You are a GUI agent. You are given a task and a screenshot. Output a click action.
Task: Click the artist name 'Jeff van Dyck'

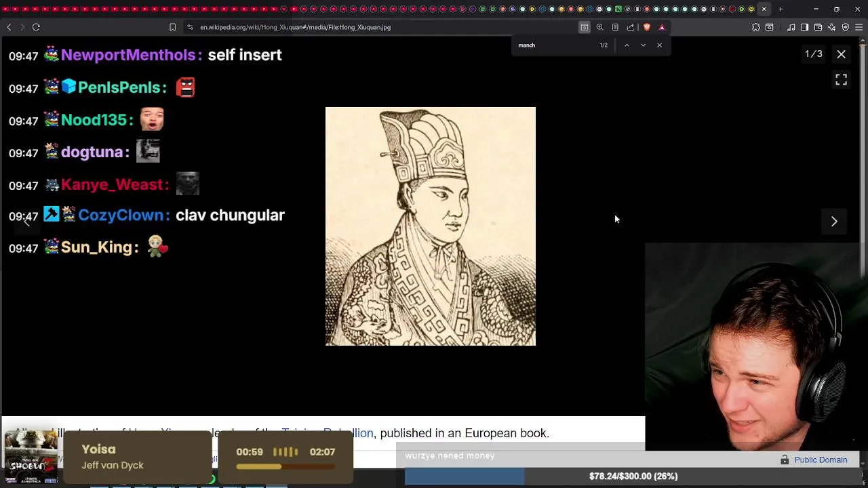113,465
